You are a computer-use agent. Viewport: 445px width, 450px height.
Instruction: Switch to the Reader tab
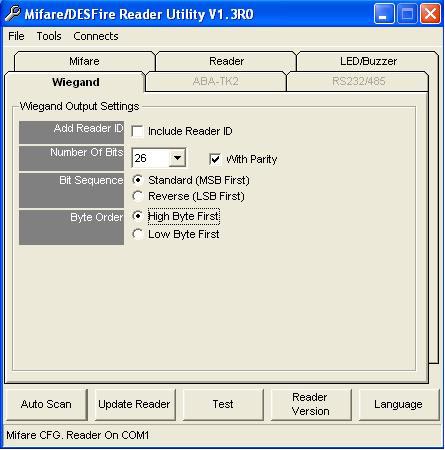click(x=226, y=61)
